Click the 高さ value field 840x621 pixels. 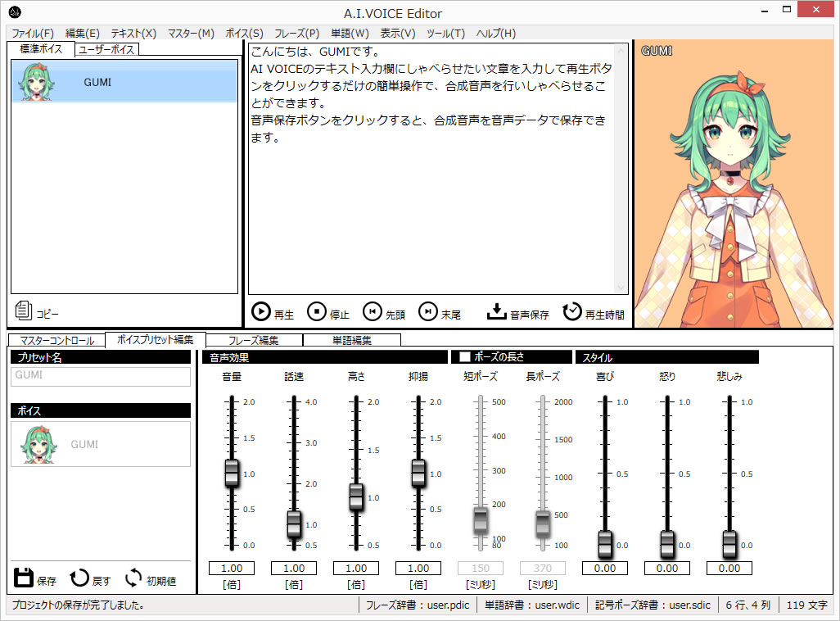(355, 568)
